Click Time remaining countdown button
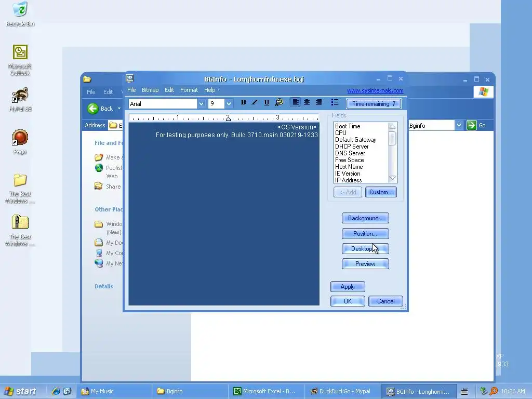532x399 pixels. point(374,104)
